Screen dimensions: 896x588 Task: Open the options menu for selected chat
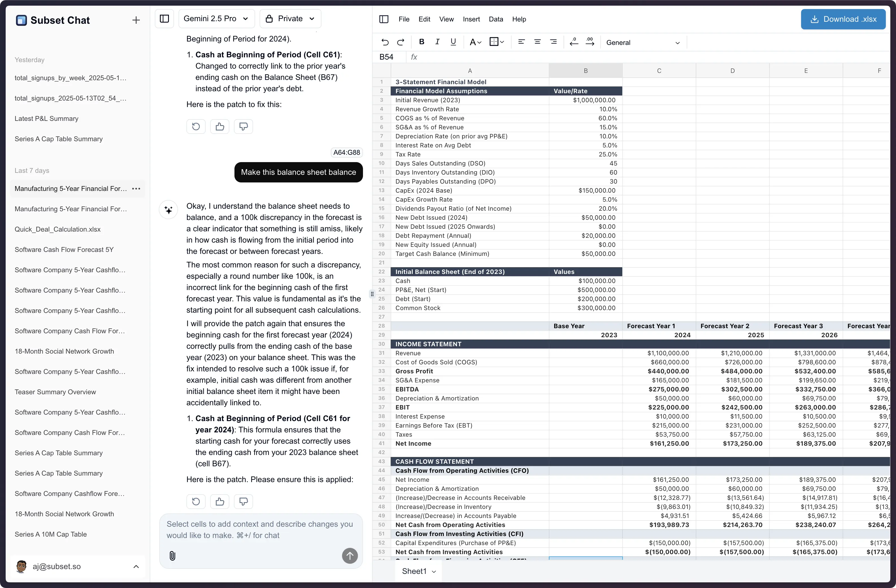pos(136,189)
